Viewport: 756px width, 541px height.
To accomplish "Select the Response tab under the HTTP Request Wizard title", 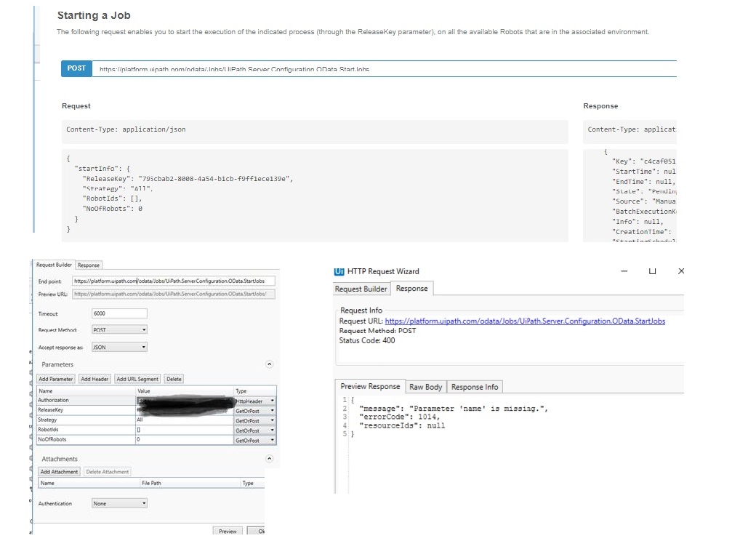I will (x=411, y=289).
